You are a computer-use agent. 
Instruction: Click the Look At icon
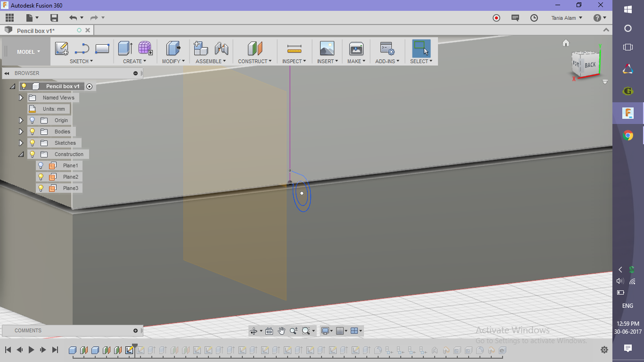point(269,331)
